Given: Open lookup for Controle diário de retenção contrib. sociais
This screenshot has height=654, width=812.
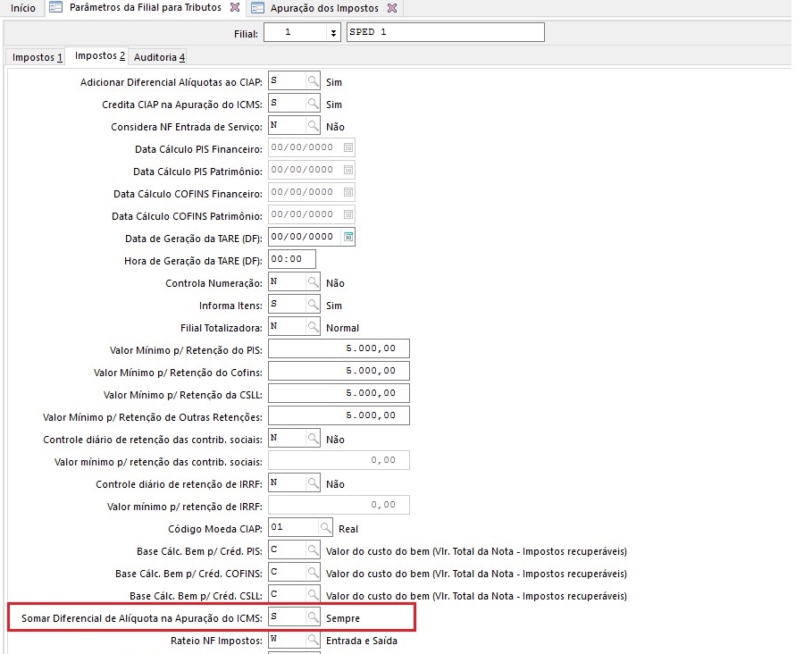Looking at the screenshot, I should [x=313, y=439].
